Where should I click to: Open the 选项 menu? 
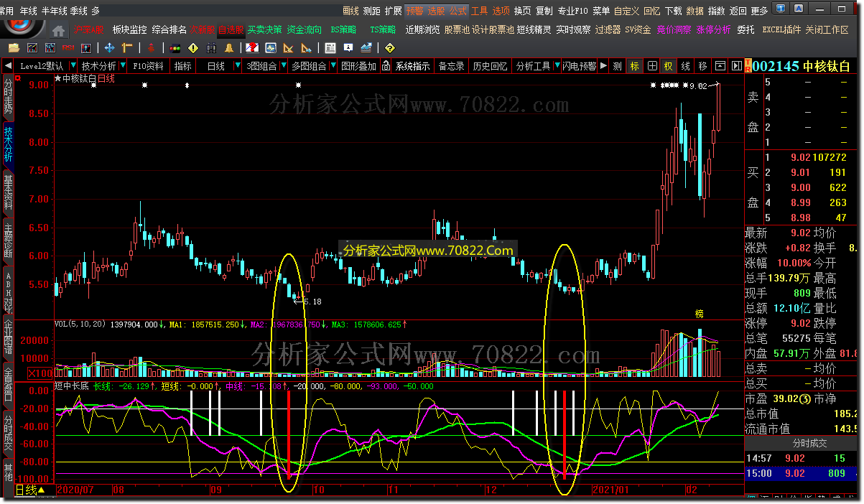501,11
